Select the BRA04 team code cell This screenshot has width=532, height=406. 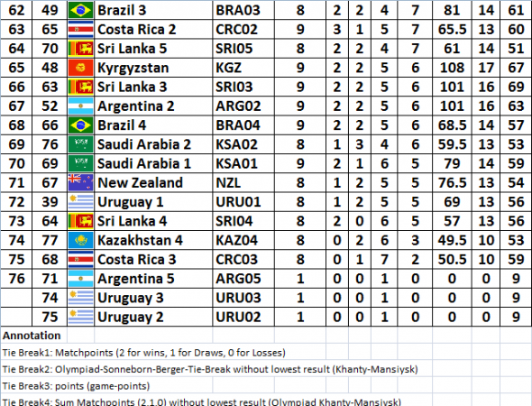click(243, 125)
